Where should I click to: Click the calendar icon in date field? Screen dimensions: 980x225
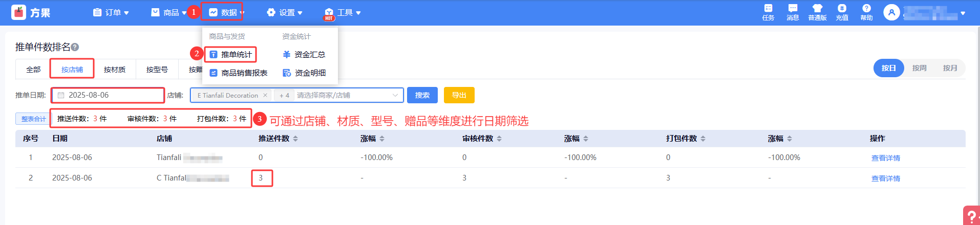(x=61, y=95)
